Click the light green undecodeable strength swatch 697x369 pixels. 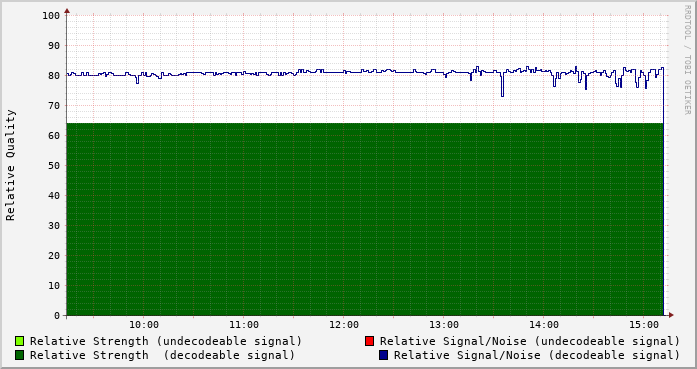pos(20,341)
